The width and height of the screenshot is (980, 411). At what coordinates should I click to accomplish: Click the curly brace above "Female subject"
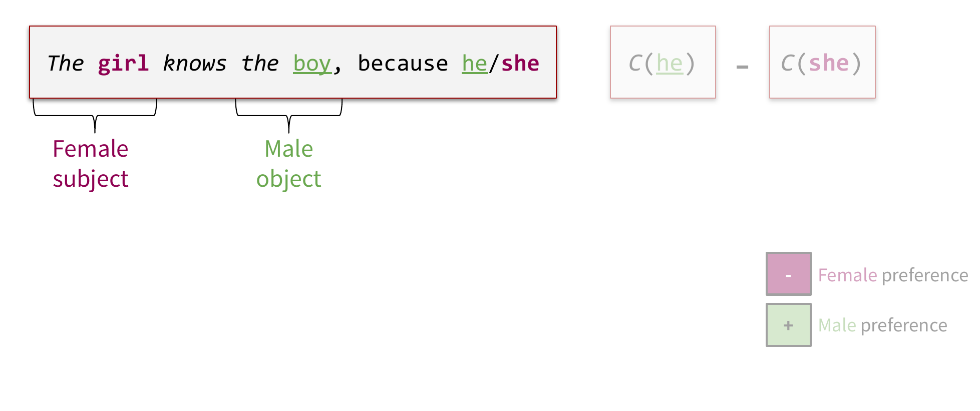point(95,115)
